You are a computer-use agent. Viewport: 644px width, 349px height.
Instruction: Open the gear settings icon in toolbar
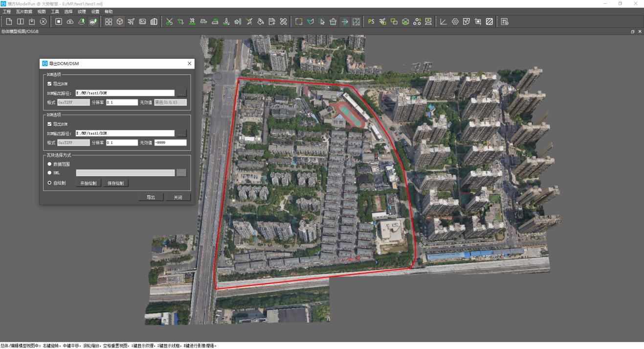[455, 22]
